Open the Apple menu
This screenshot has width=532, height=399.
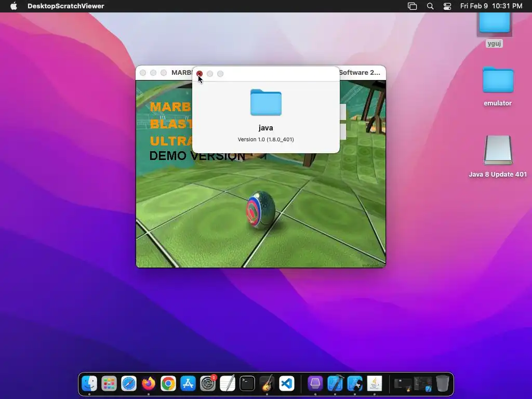pyautogui.click(x=14, y=6)
